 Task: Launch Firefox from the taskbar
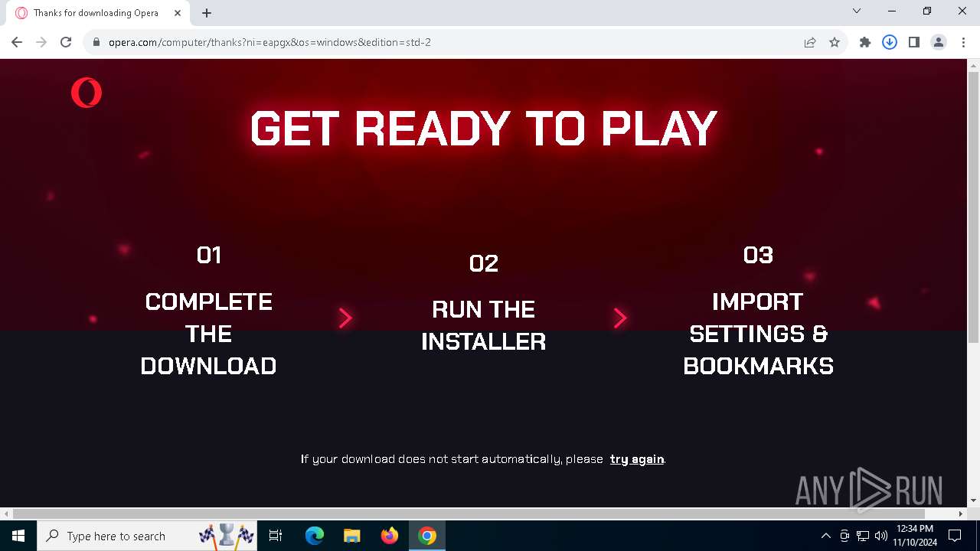coord(390,536)
